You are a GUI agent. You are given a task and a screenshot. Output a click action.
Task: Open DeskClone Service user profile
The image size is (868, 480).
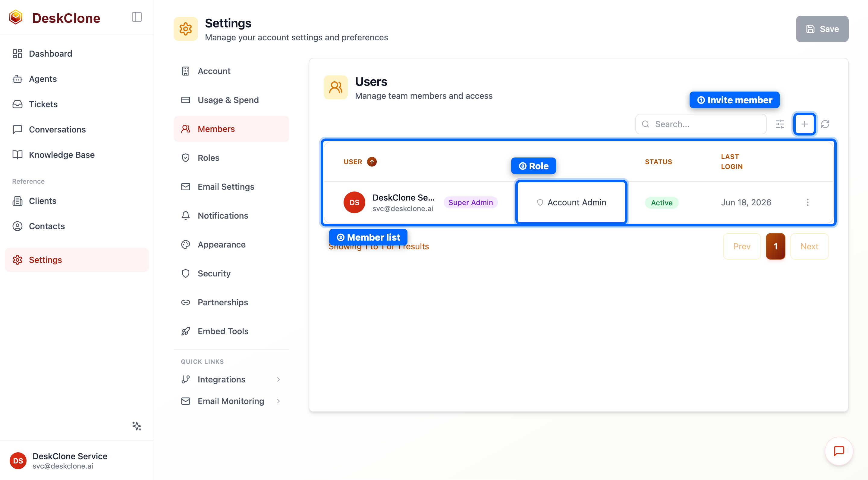pos(77,460)
